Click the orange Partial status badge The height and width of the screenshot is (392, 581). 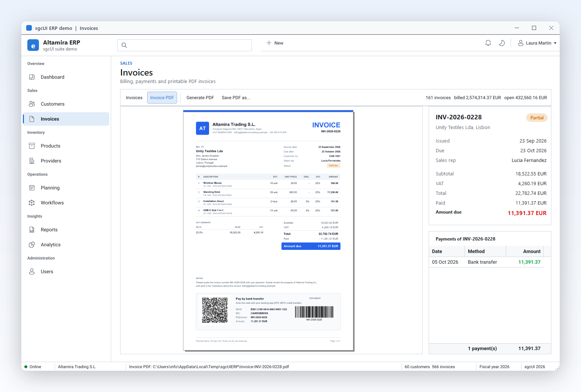tap(537, 118)
